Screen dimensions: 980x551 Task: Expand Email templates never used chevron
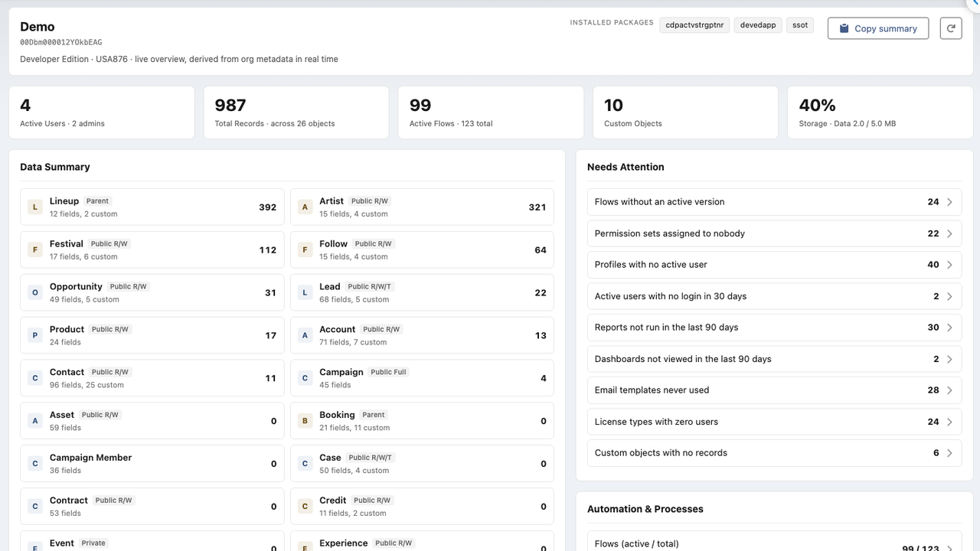949,390
